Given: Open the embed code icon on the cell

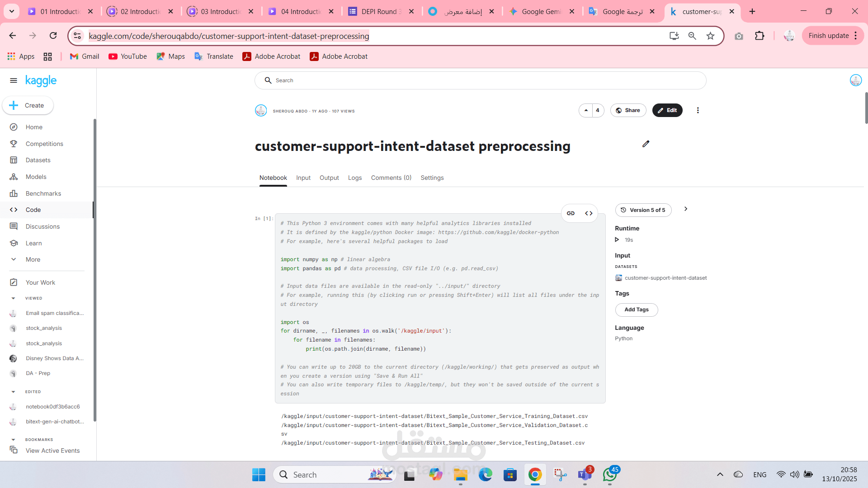Looking at the screenshot, I should pos(589,213).
